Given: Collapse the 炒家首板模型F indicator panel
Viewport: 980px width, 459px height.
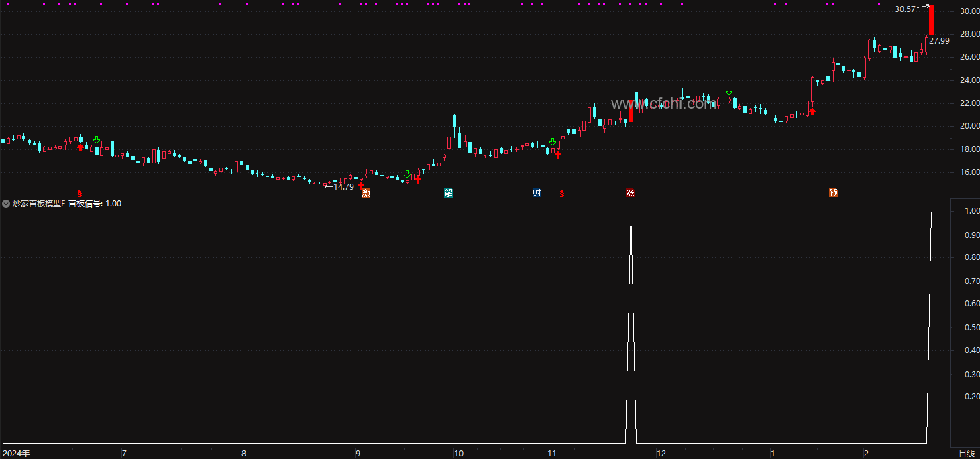Looking at the screenshot, I should (6, 204).
